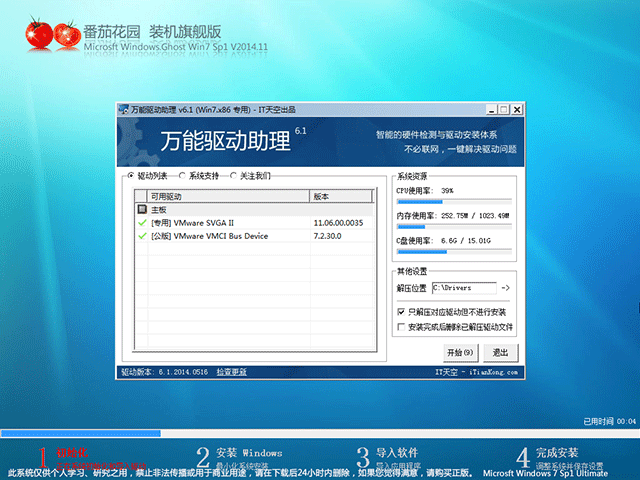Click the 可用驱动 column header
The image size is (640, 480).
click(228, 196)
